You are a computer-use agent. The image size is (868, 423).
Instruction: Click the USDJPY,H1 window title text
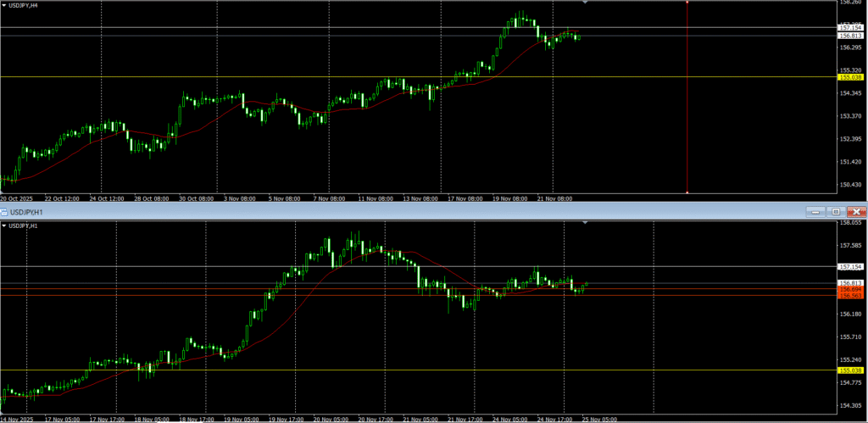click(x=25, y=211)
